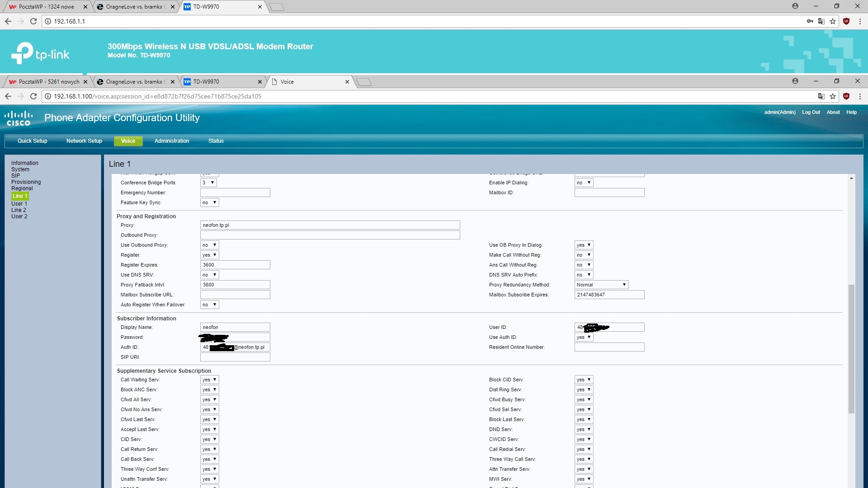Open a new tab in the front window

tap(364, 82)
